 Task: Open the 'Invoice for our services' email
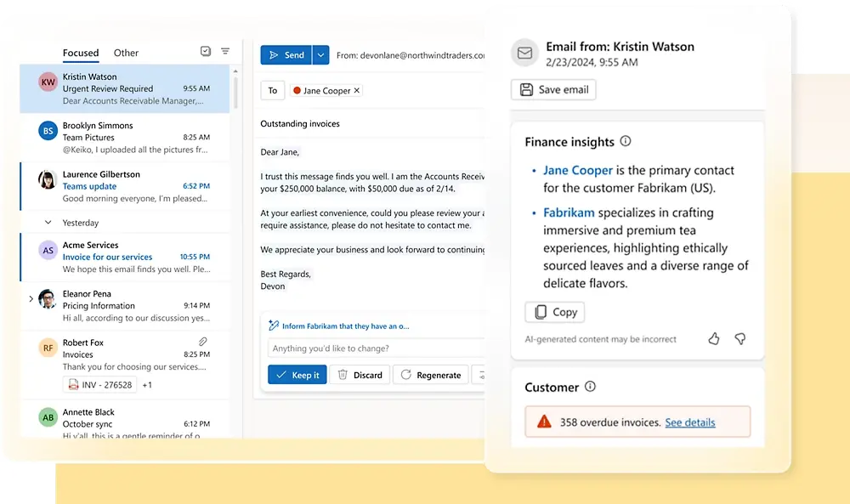tap(125, 257)
